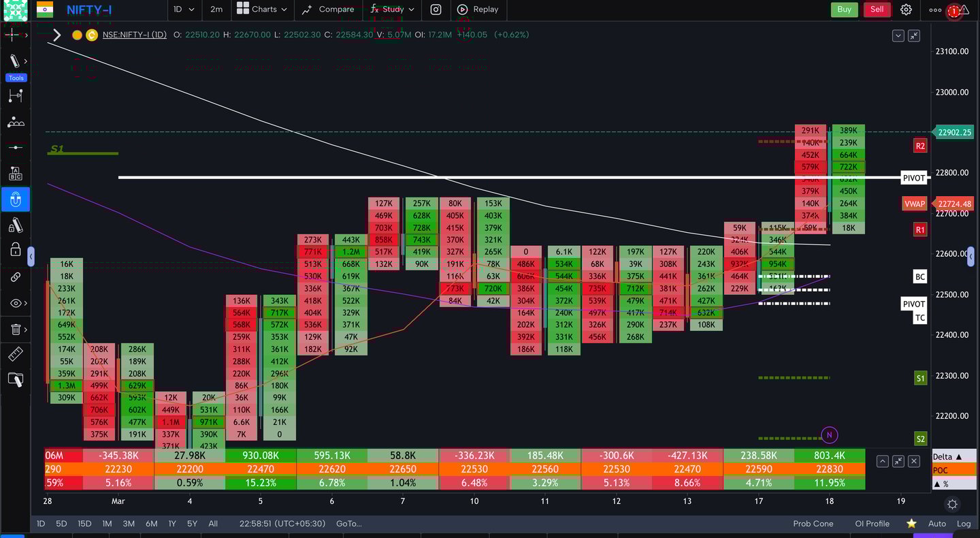Select the 15D range tab
The height and width of the screenshot is (538, 980).
[x=84, y=524]
